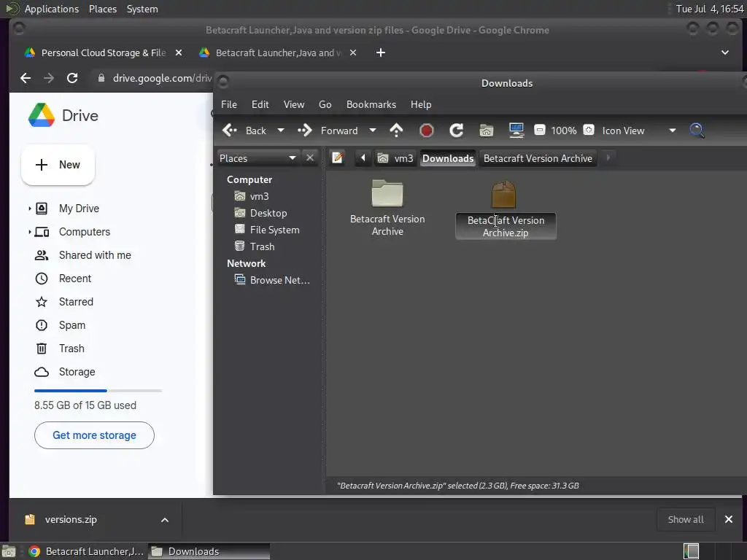This screenshot has height=560, width=747.
Task: Select vm3 in the path bar
Action: [x=395, y=158]
